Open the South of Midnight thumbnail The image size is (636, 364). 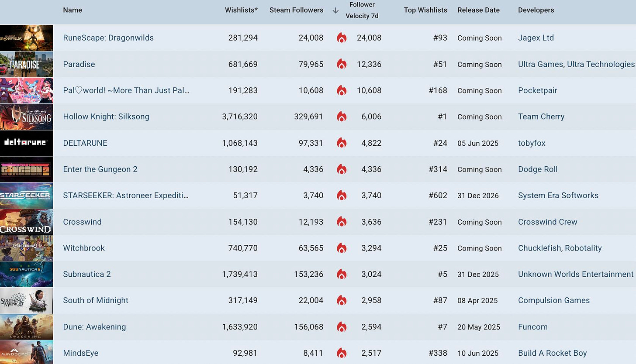click(x=26, y=300)
